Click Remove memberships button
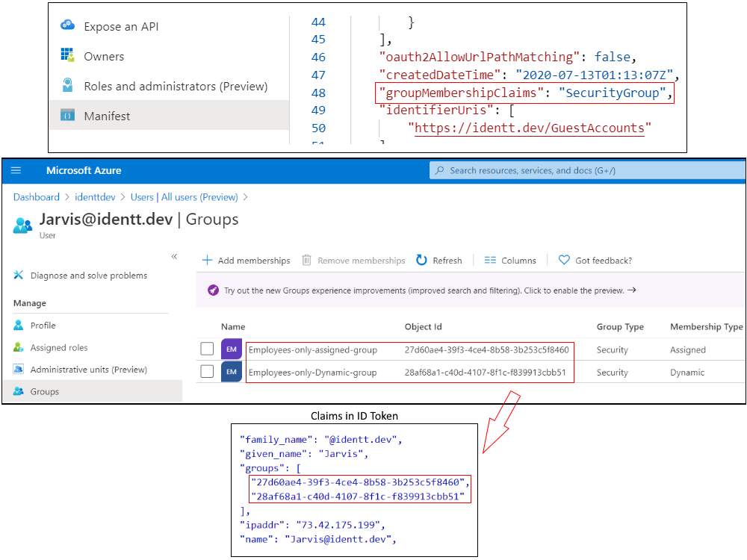This screenshot has height=560, width=747. click(x=353, y=261)
